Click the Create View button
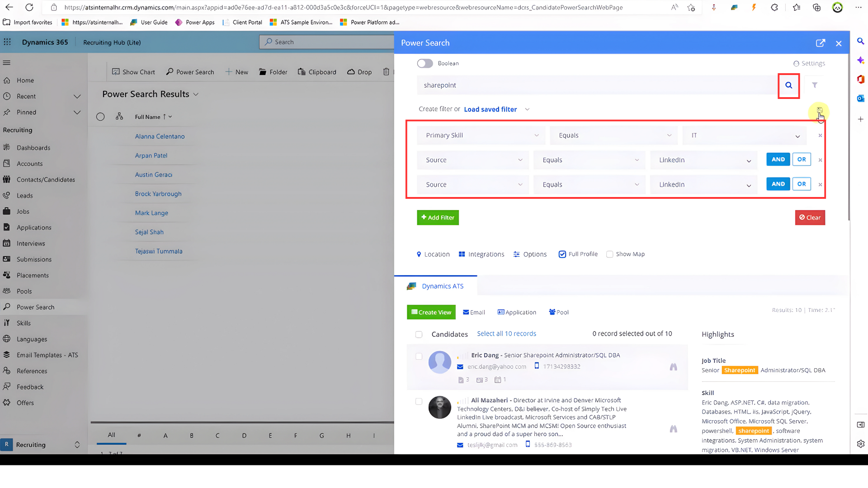868x488 pixels. coord(431,312)
